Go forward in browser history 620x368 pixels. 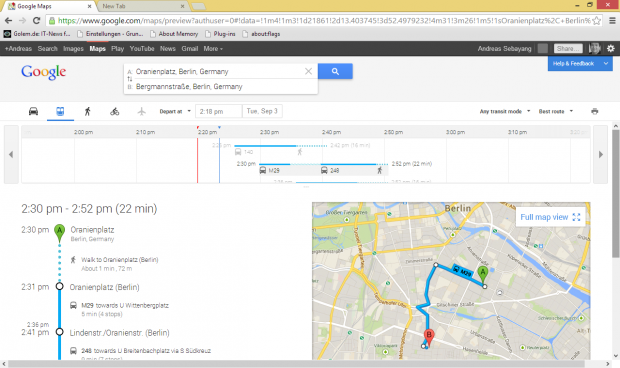click(x=23, y=21)
